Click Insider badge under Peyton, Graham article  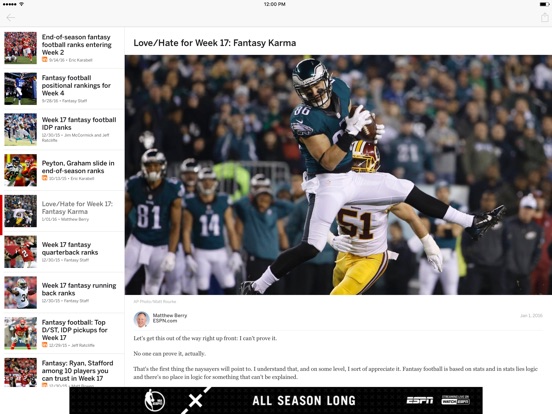[x=45, y=178]
